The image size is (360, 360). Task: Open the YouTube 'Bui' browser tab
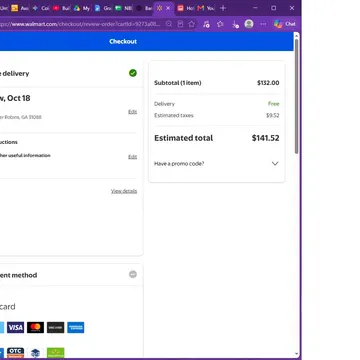point(61,8)
